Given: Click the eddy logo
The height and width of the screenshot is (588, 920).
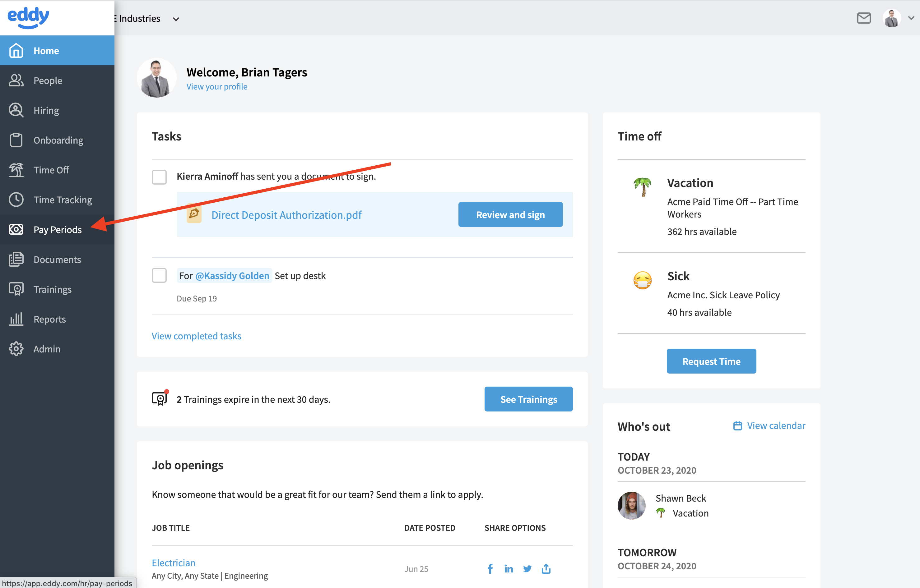Looking at the screenshot, I should tap(28, 18).
